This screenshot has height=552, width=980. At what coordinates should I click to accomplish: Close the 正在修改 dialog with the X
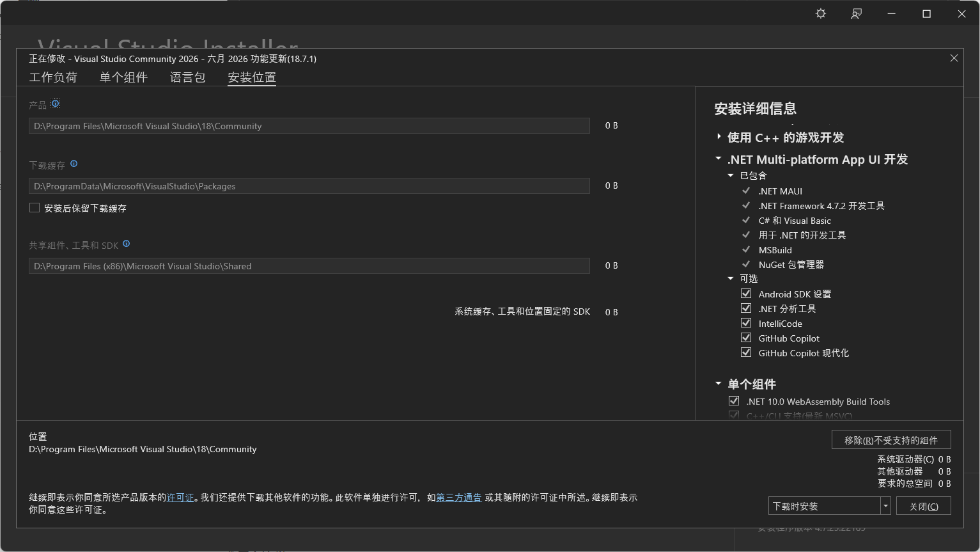954,58
